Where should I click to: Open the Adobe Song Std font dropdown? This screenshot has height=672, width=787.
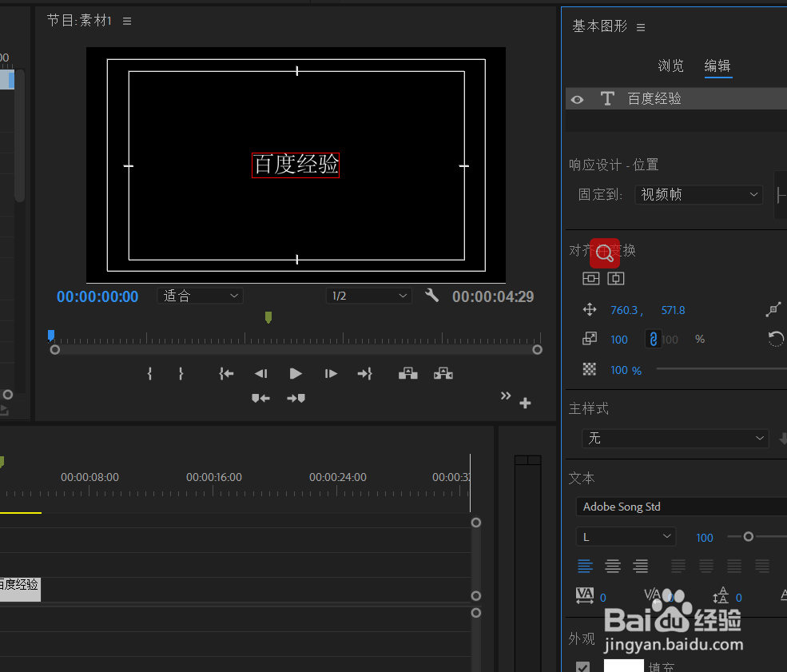pyautogui.click(x=681, y=507)
